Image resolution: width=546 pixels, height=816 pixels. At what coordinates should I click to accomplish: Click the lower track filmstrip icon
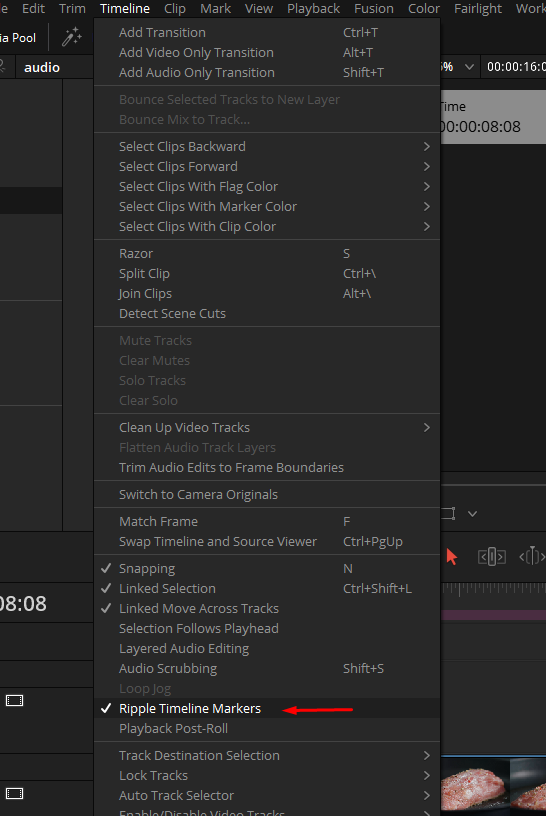(15, 794)
